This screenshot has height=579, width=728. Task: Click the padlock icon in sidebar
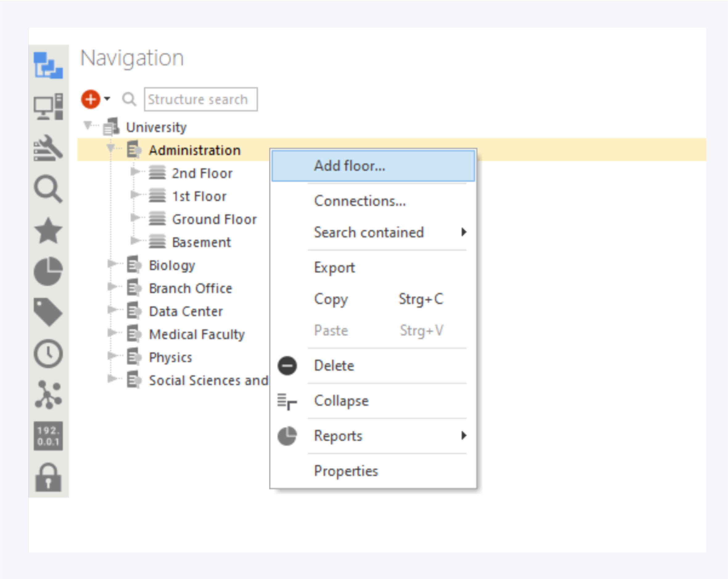tap(48, 477)
